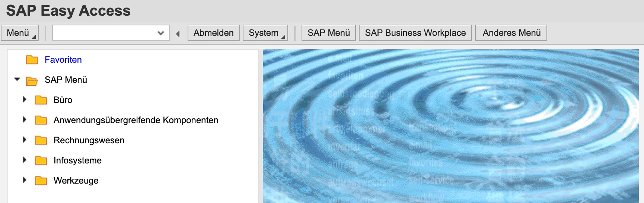Image resolution: width=644 pixels, height=203 pixels.
Task: Open SAP Business Workplace
Action: [x=415, y=33]
